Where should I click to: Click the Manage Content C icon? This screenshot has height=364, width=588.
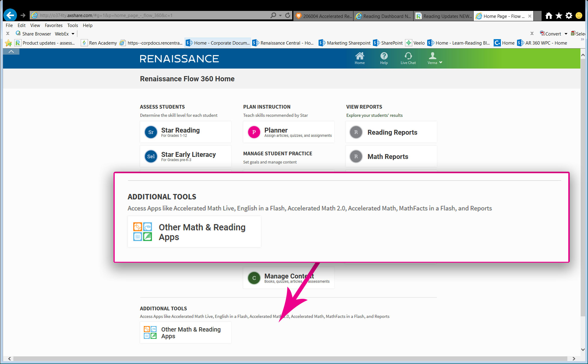254,278
